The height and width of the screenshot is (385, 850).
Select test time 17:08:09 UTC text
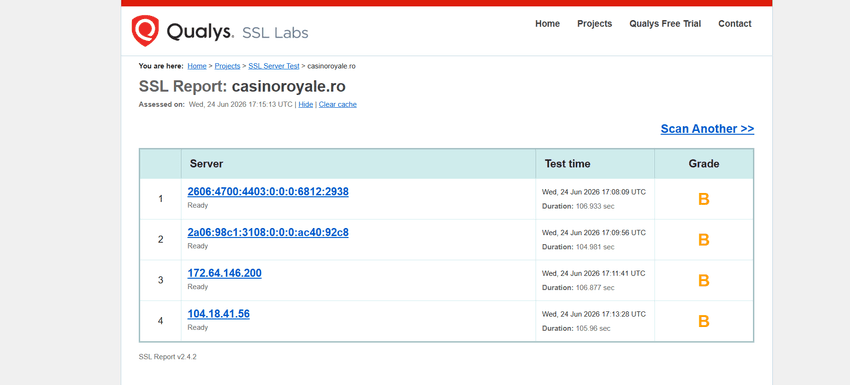(594, 192)
